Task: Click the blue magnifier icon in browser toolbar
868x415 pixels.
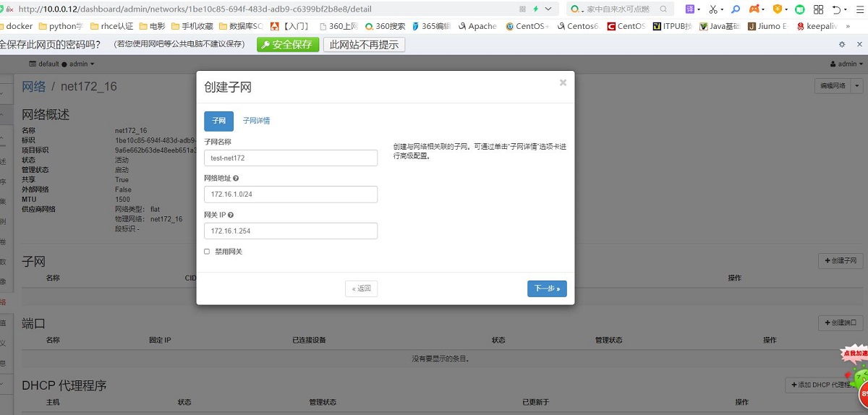Action: pos(736,9)
